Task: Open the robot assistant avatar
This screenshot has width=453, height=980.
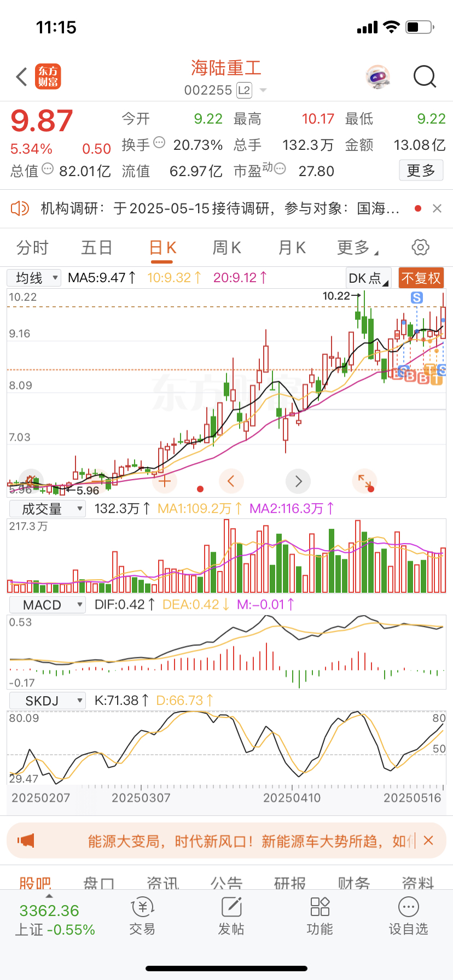Action: click(378, 77)
